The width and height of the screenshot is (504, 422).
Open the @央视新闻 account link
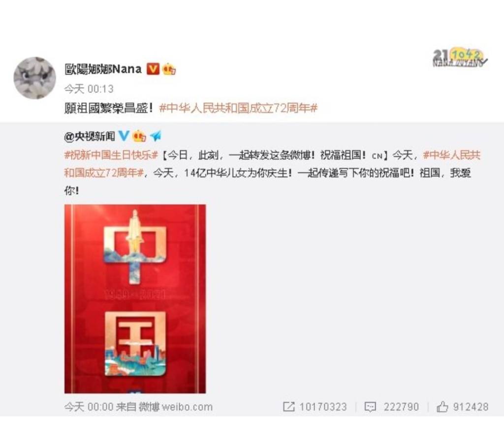tap(90, 137)
